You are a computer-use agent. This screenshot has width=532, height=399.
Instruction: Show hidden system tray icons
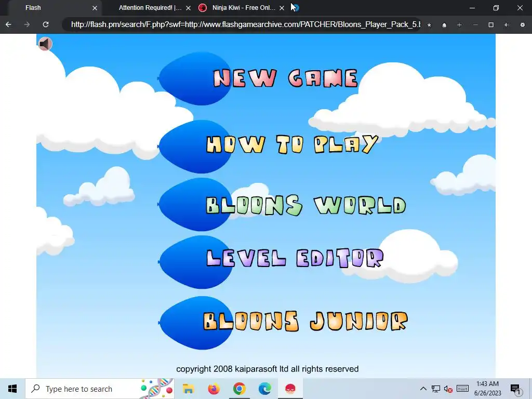tap(423, 389)
